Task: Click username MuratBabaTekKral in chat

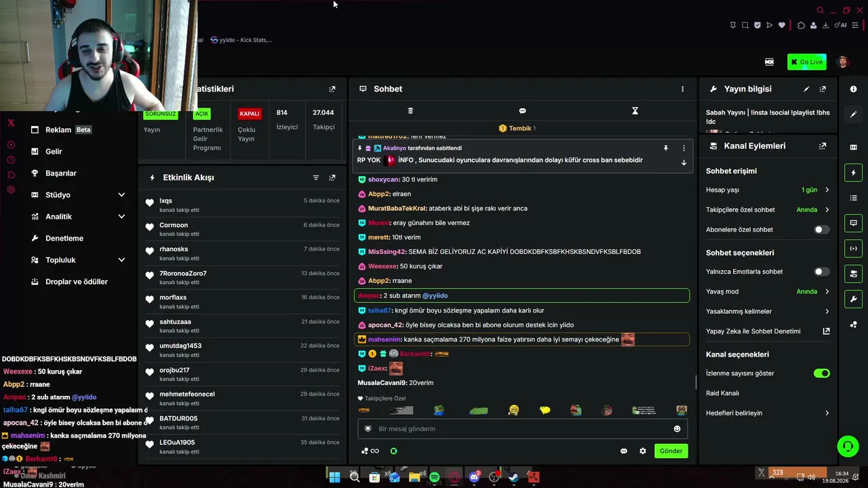Action: pos(397,209)
